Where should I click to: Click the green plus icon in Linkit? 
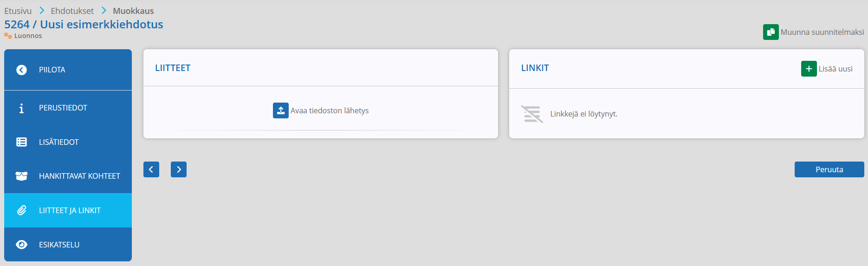[x=809, y=69]
